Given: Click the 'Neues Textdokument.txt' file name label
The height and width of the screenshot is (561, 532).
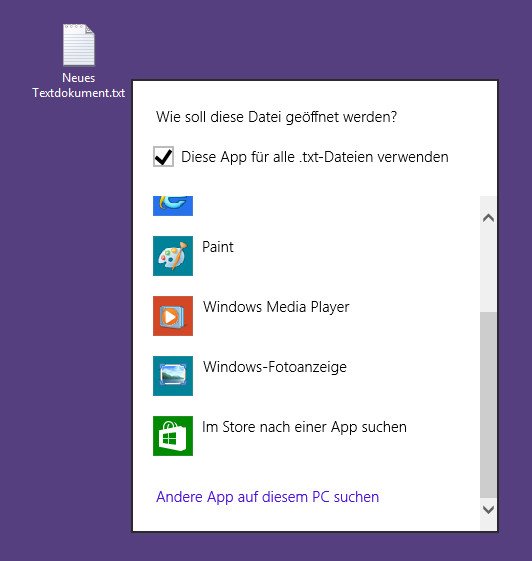Looking at the screenshot, I should [x=79, y=85].
